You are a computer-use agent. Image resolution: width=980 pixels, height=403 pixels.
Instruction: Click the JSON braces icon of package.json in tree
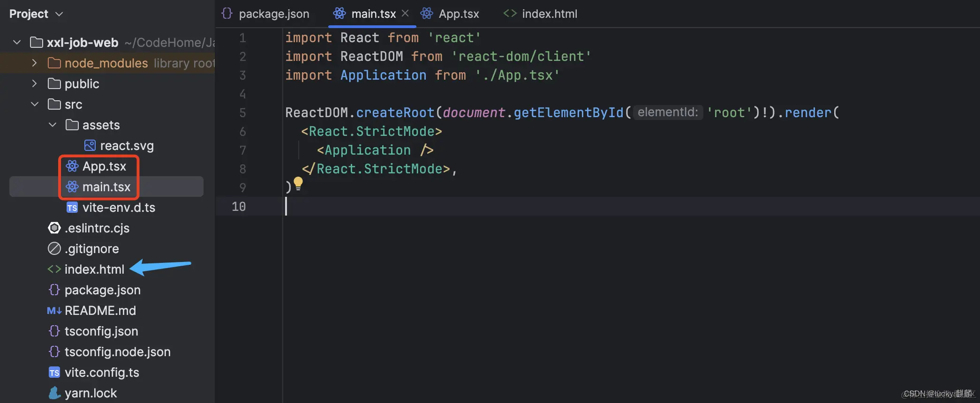click(x=54, y=290)
